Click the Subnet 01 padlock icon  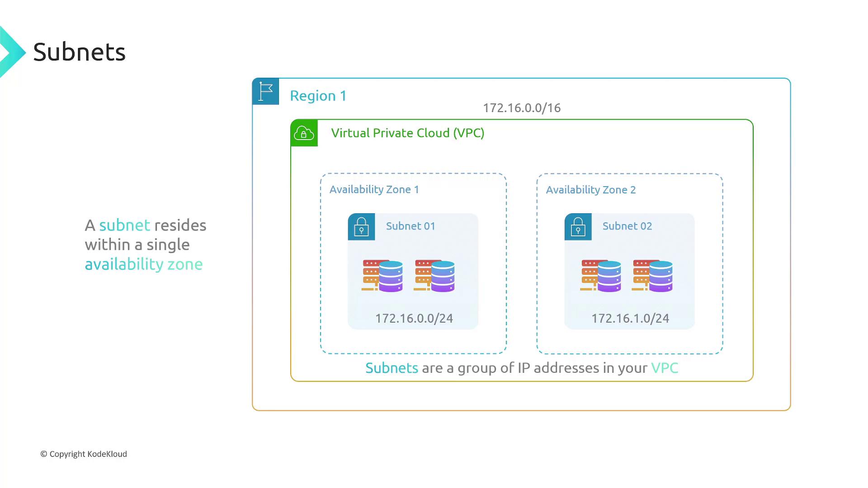(361, 227)
